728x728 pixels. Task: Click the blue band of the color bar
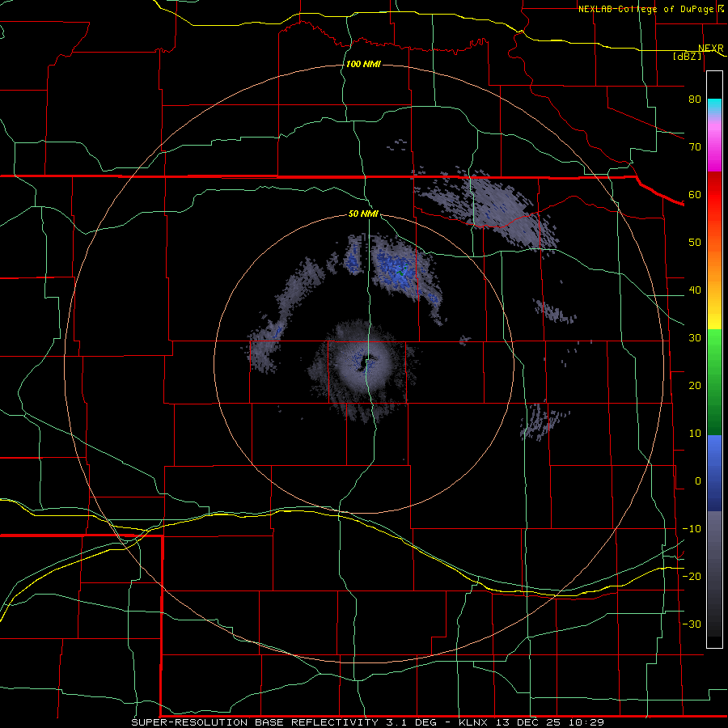[x=714, y=473]
